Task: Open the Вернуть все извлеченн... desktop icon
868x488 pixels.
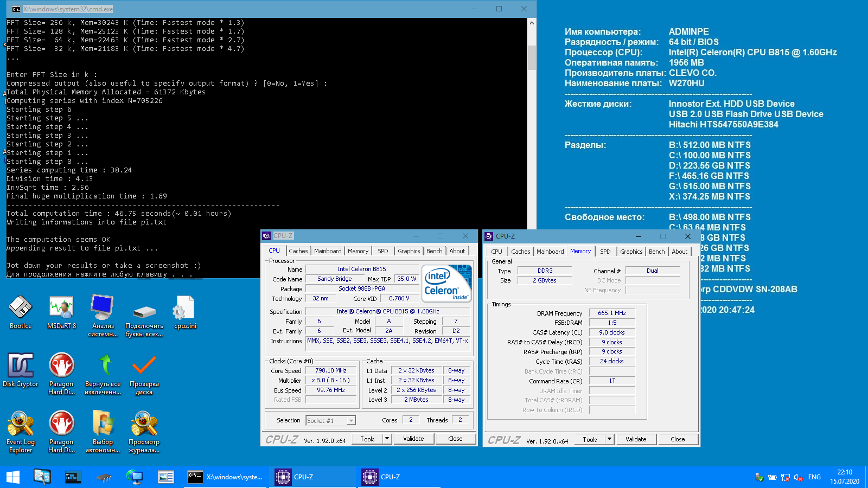Action: point(103,374)
